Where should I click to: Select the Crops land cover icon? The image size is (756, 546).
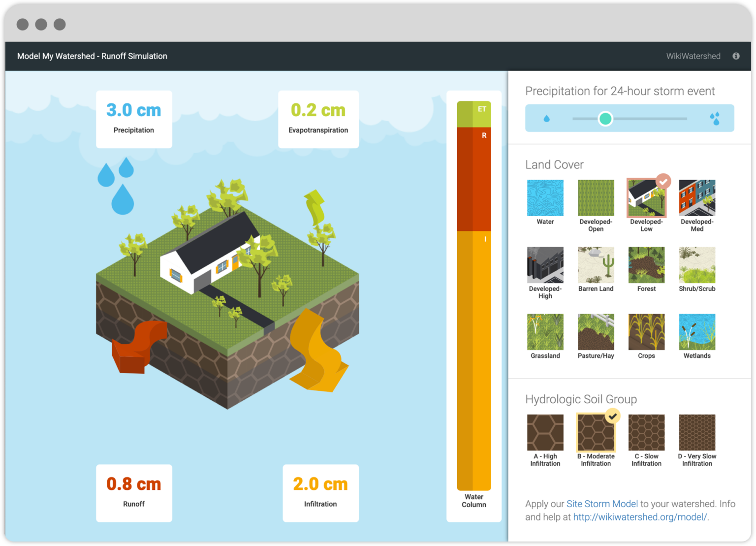click(646, 331)
